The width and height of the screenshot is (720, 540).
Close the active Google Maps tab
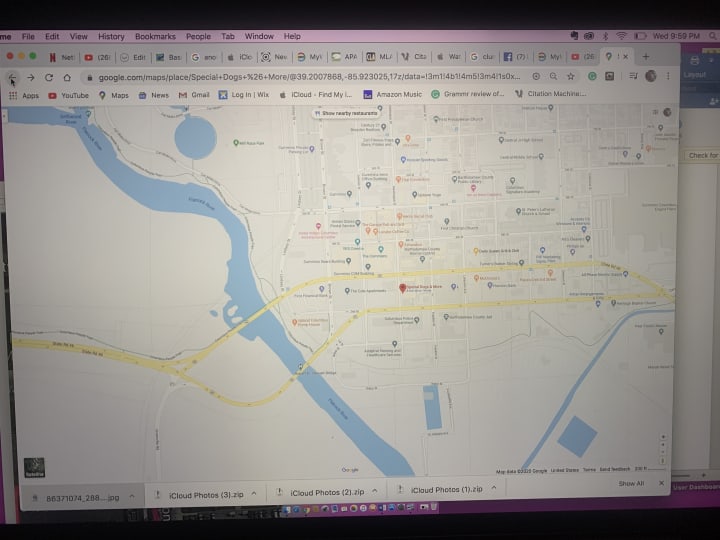(625, 56)
